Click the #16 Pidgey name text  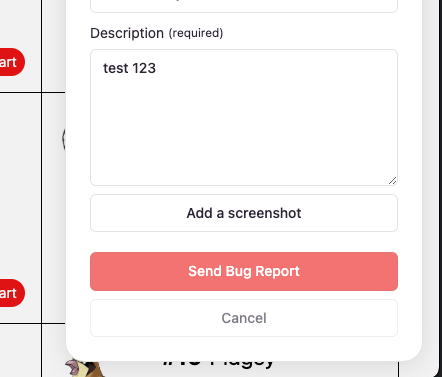(x=218, y=363)
